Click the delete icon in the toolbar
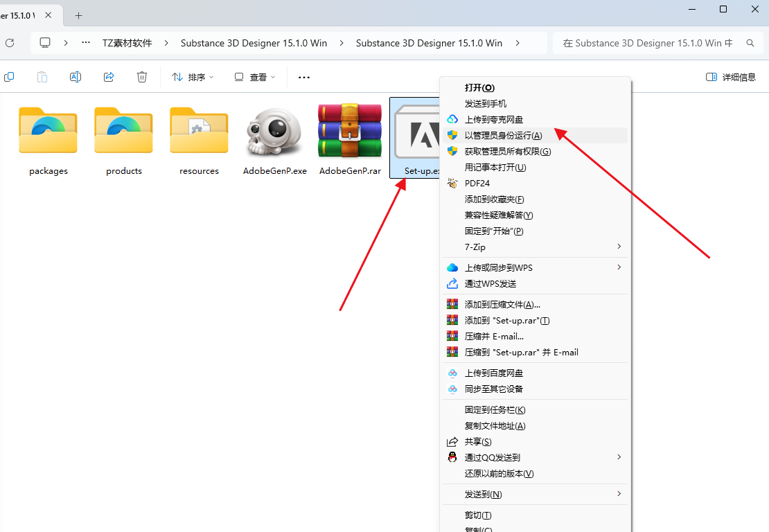Image resolution: width=769 pixels, height=532 pixels. point(142,77)
